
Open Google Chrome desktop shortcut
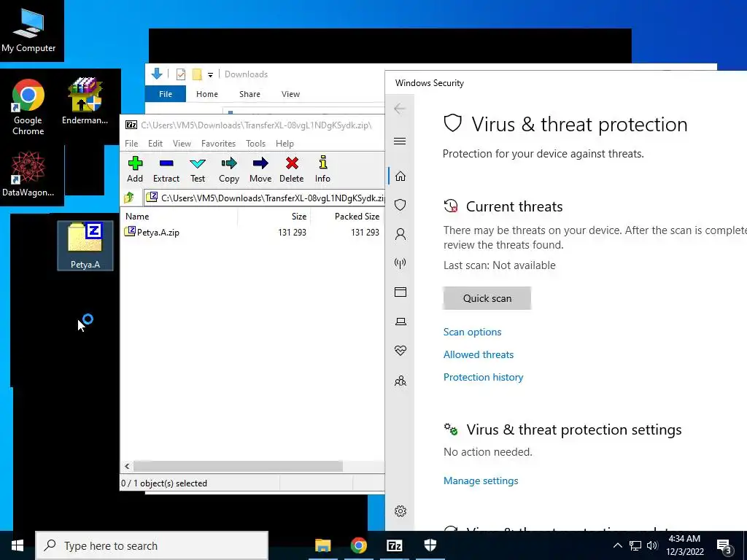pyautogui.click(x=28, y=107)
